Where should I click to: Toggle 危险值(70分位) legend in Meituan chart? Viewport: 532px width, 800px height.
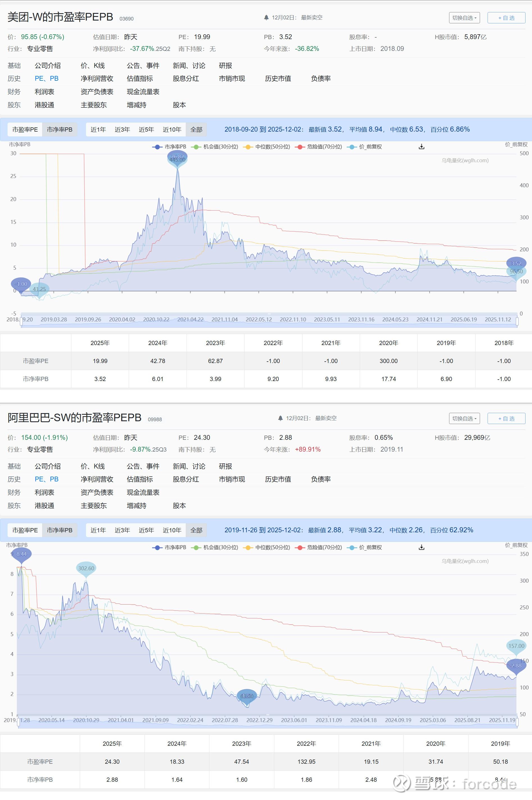(319, 147)
